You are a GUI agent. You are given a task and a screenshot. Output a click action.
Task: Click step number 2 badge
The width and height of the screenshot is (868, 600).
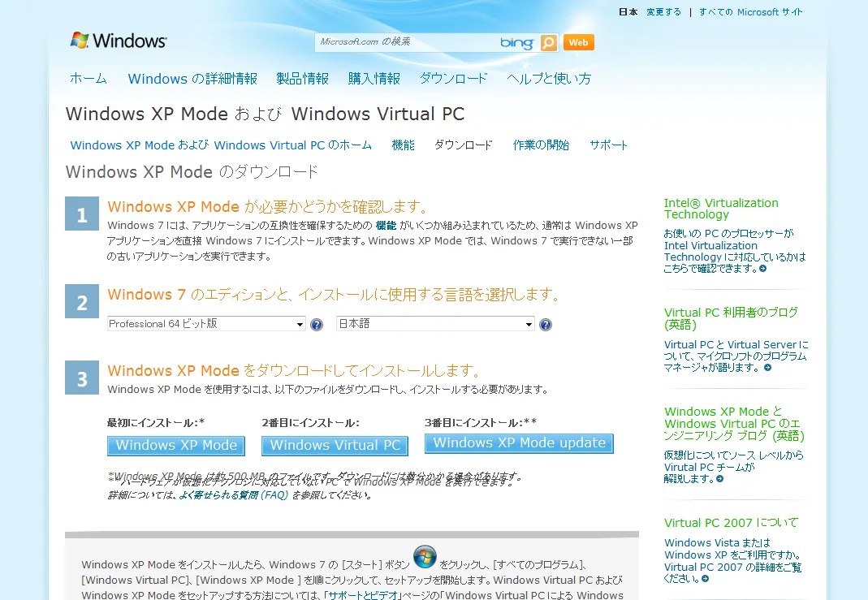coord(82,301)
